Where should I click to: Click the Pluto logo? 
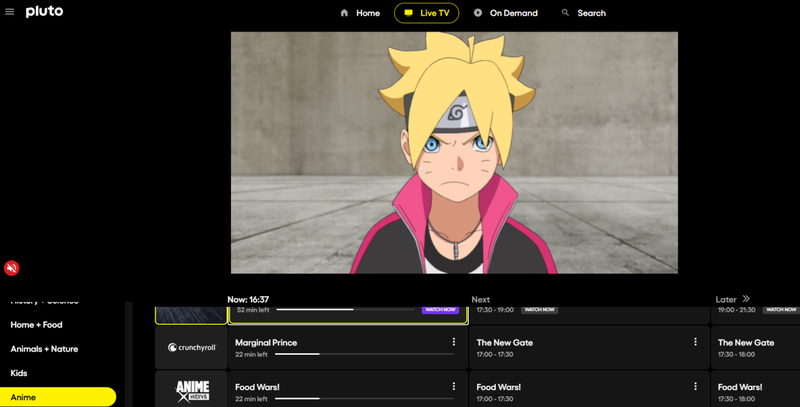(44, 12)
